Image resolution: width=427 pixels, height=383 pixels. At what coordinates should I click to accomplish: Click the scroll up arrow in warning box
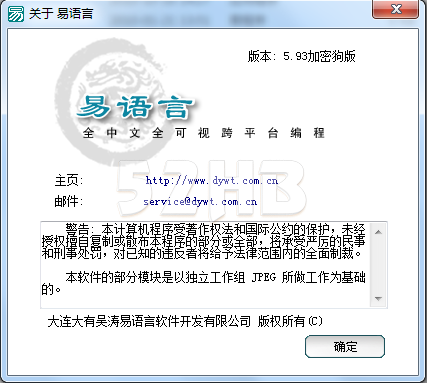point(378,232)
